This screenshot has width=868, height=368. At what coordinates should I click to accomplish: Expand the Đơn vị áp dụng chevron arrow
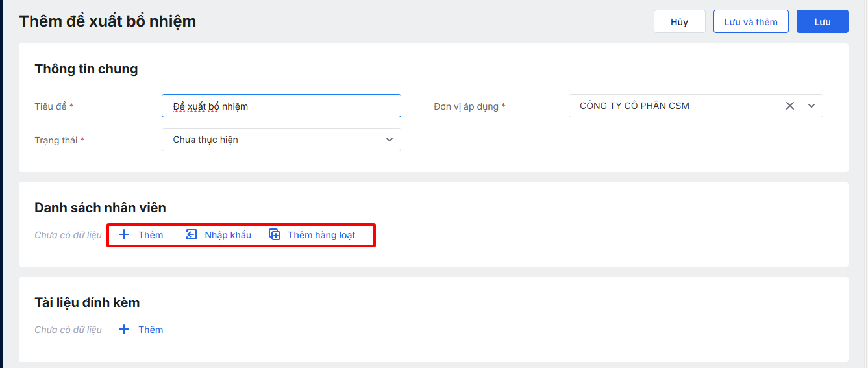coord(812,106)
